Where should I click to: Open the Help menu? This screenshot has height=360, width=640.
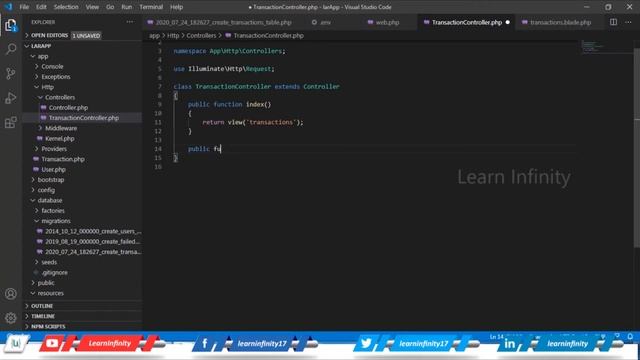click(x=176, y=7)
